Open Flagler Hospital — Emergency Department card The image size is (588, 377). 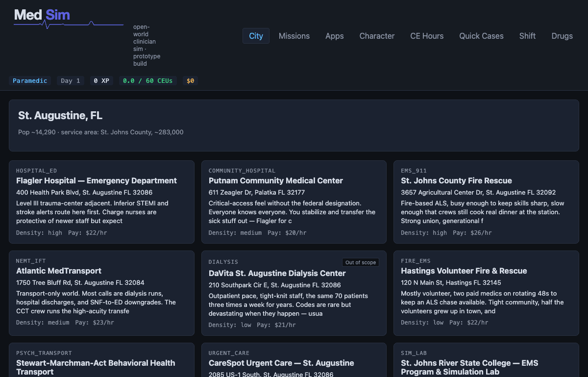[101, 202]
